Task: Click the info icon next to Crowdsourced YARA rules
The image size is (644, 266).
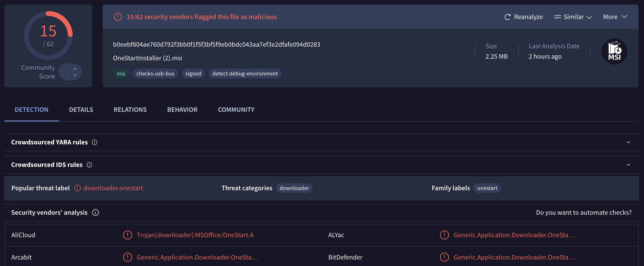Action: coord(94,142)
